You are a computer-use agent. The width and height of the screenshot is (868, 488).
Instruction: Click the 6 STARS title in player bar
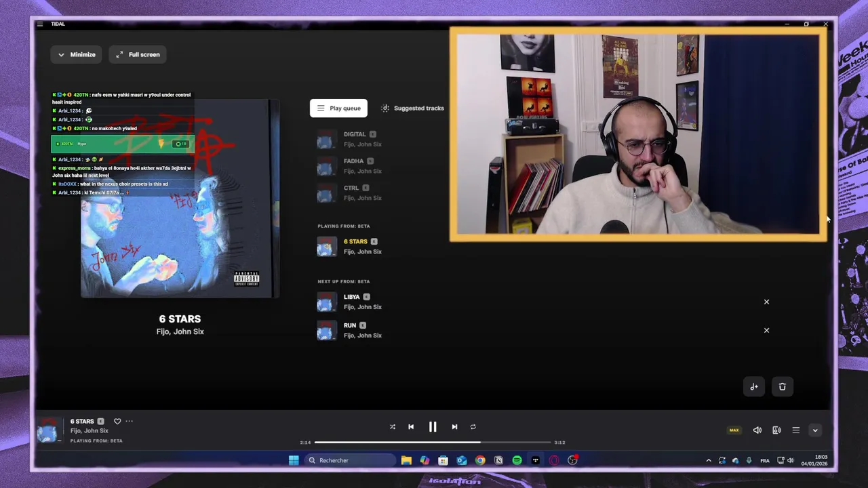(x=82, y=422)
